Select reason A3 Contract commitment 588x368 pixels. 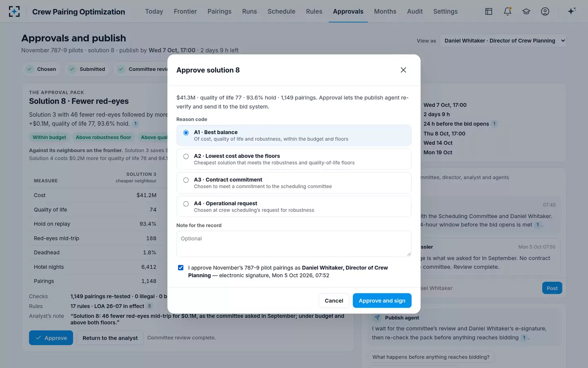tap(294, 183)
